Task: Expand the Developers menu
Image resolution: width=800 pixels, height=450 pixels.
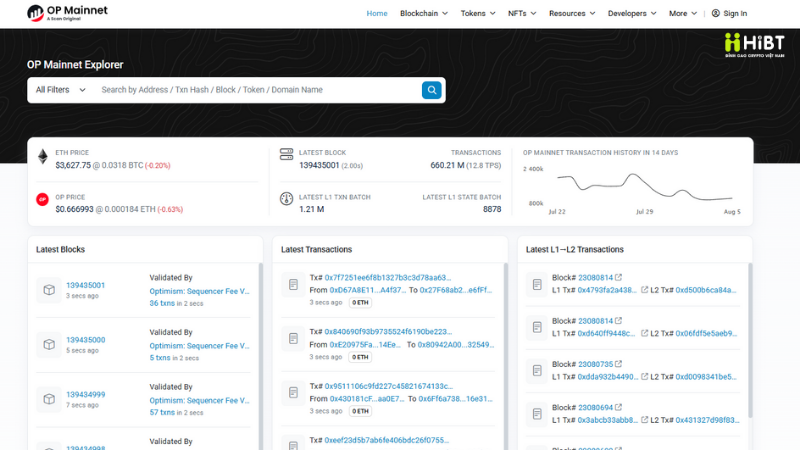Action: coord(632,13)
